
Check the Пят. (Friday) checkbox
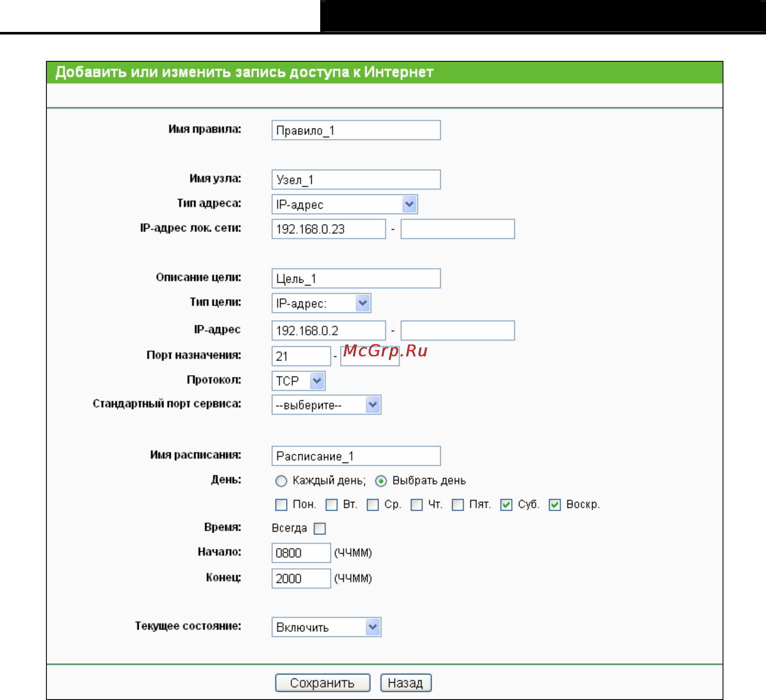click(x=458, y=505)
